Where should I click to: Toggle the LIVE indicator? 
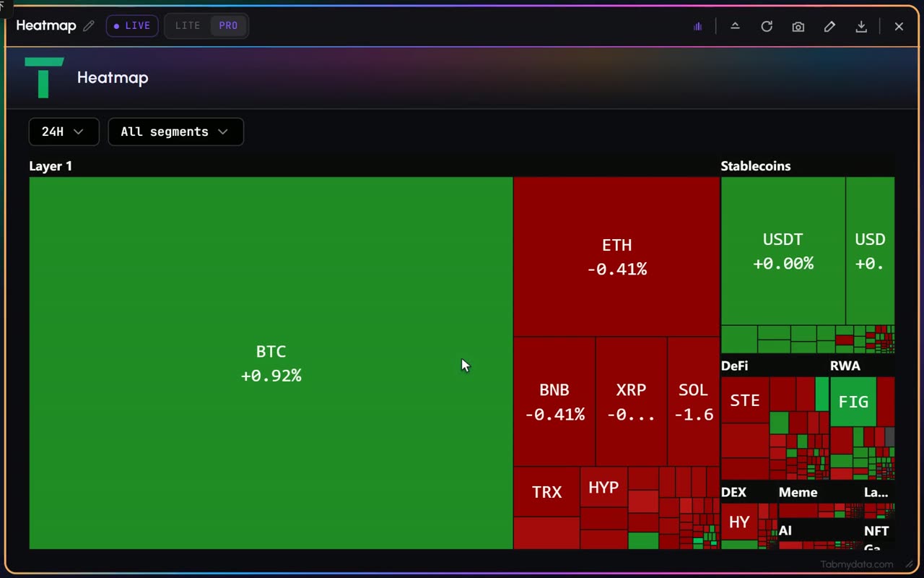132,25
